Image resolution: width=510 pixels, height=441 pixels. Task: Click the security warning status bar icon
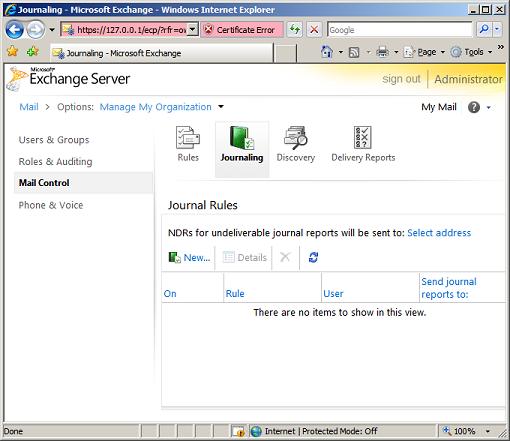[x=239, y=431]
